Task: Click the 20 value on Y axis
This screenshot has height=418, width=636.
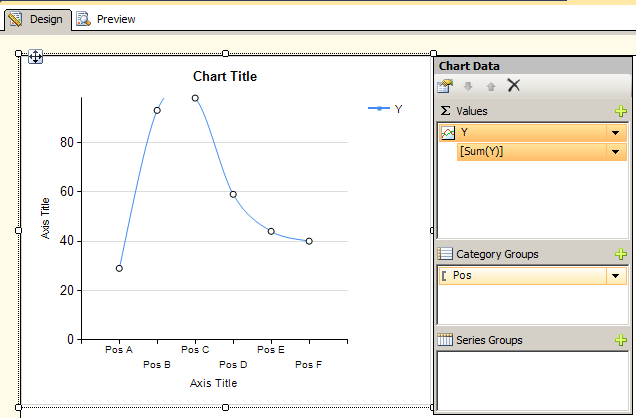Action: pos(67,290)
